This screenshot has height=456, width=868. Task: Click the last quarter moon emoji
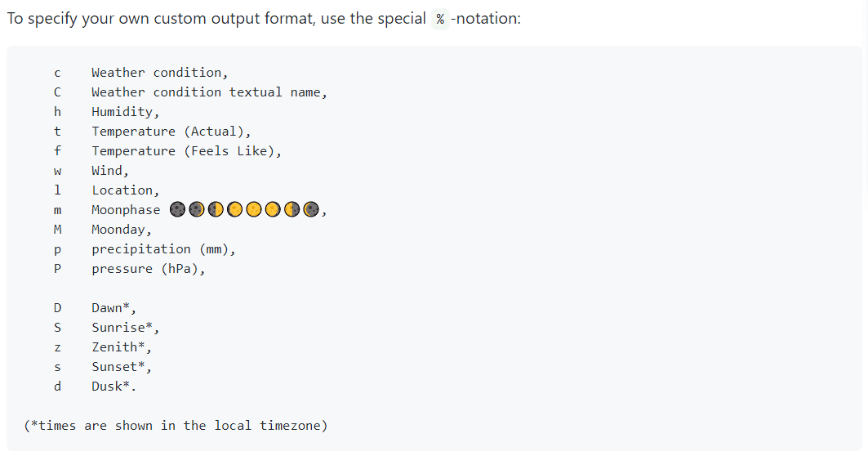coord(292,210)
